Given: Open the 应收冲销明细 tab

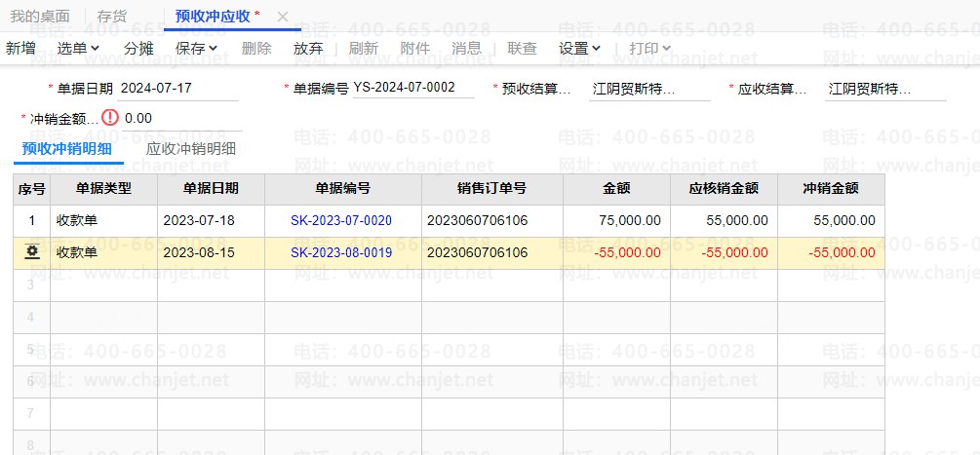Looking at the screenshot, I should 190,149.
